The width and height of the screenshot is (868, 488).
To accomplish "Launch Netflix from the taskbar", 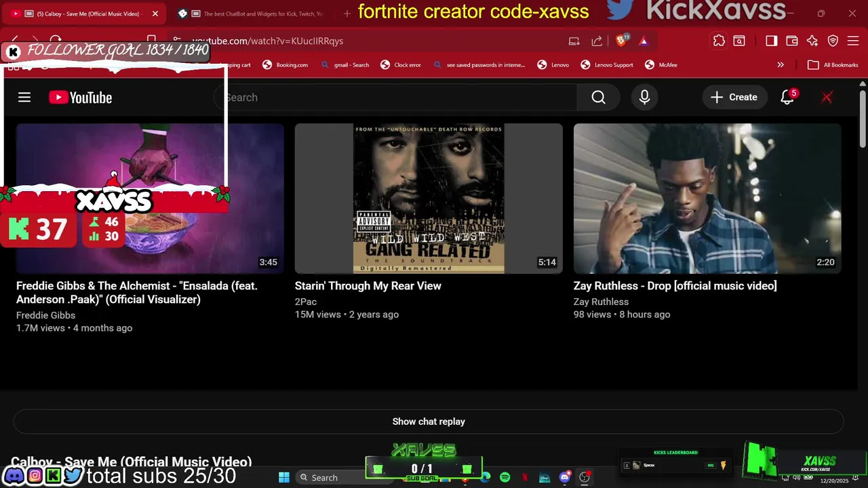I will pos(525,477).
